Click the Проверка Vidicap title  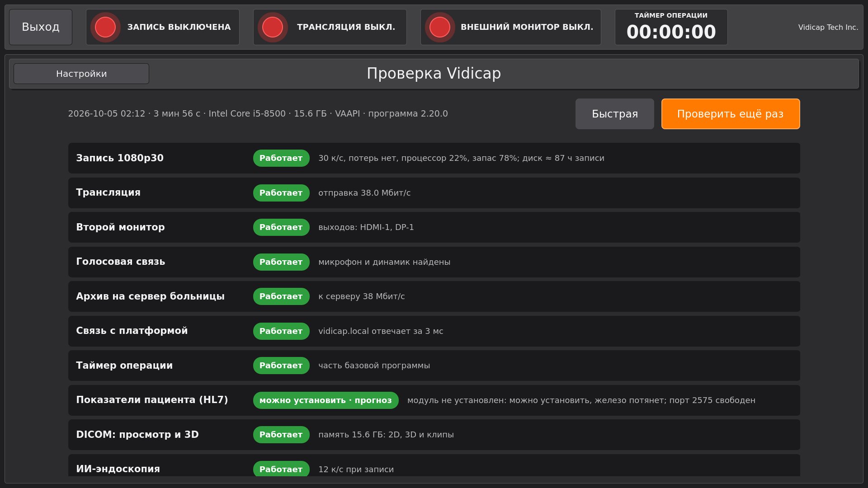(x=434, y=73)
